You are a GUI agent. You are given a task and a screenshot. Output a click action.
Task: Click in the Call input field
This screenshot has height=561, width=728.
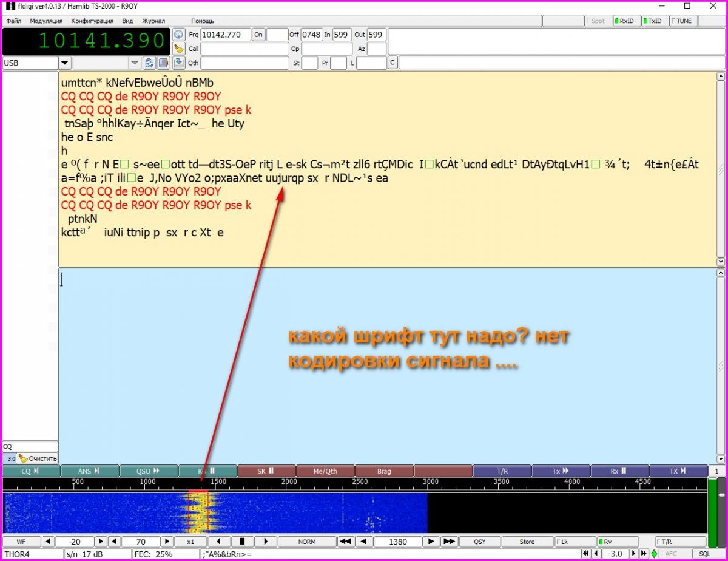(x=244, y=49)
